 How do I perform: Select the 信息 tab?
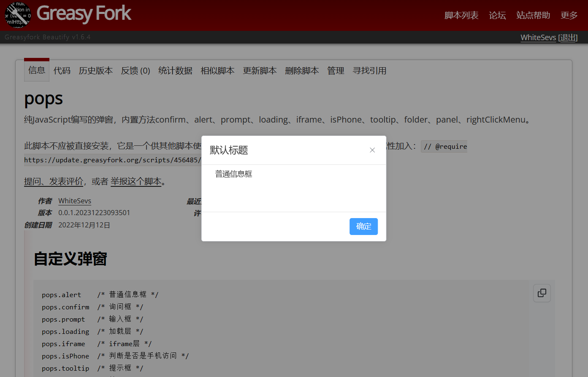[37, 70]
